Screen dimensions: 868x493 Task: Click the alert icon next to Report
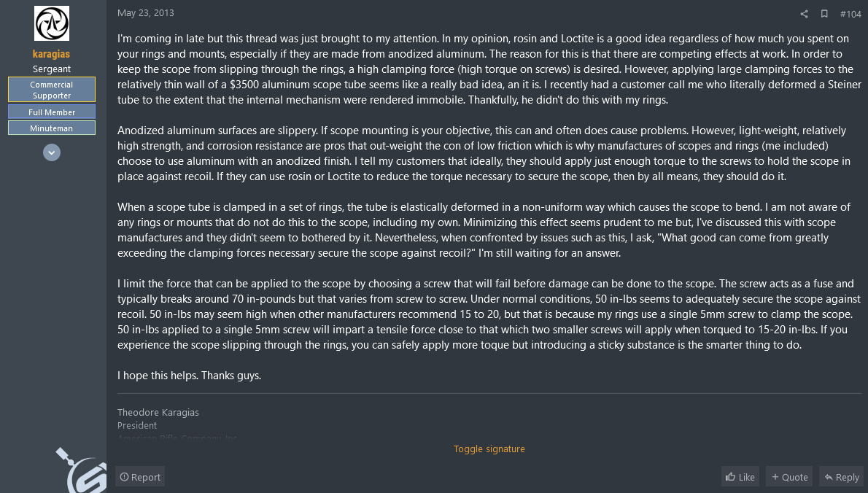tap(124, 477)
